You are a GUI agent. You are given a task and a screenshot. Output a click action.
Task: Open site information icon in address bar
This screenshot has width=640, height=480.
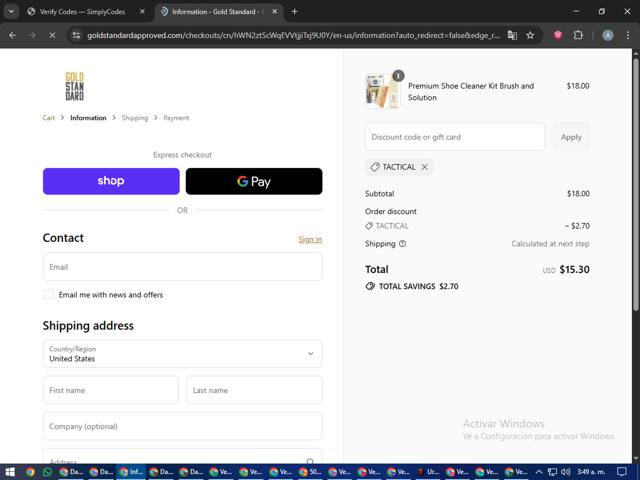(76, 36)
